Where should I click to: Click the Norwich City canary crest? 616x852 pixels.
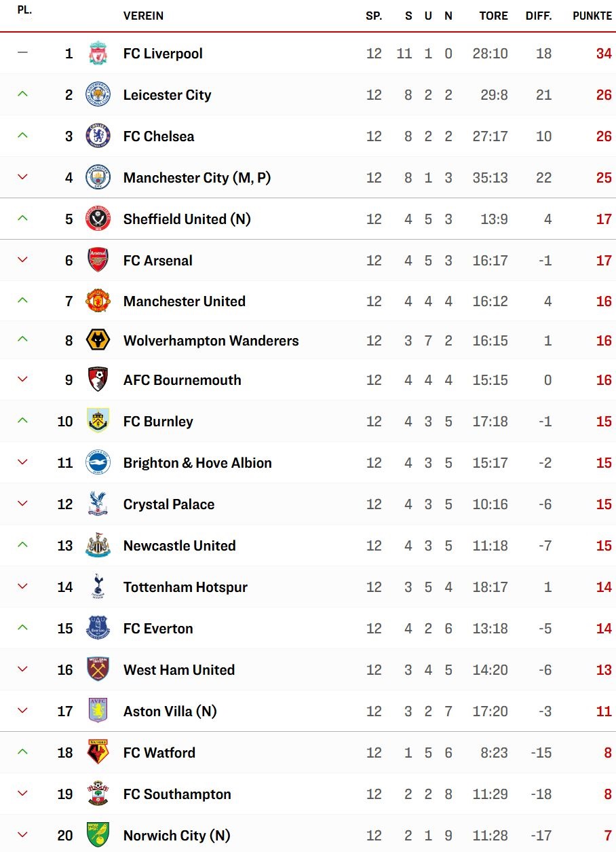pyautogui.click(x=98, y=836)
